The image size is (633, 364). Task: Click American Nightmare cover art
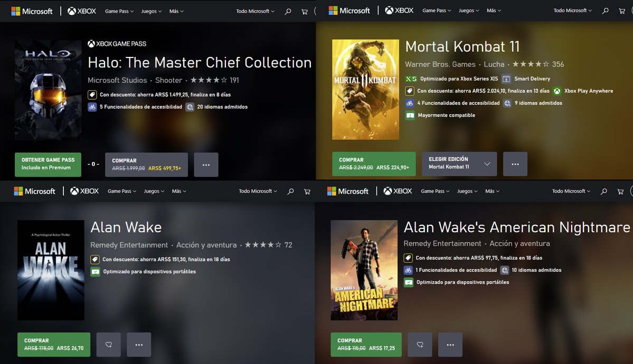pyautogui.click(x=364, y=270)
